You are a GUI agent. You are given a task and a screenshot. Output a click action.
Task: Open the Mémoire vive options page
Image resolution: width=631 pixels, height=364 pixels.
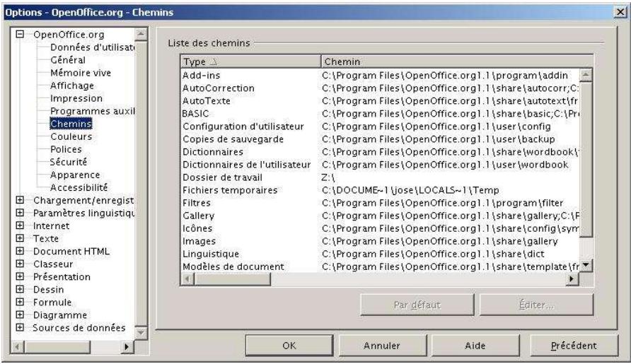tap(81, 73)
